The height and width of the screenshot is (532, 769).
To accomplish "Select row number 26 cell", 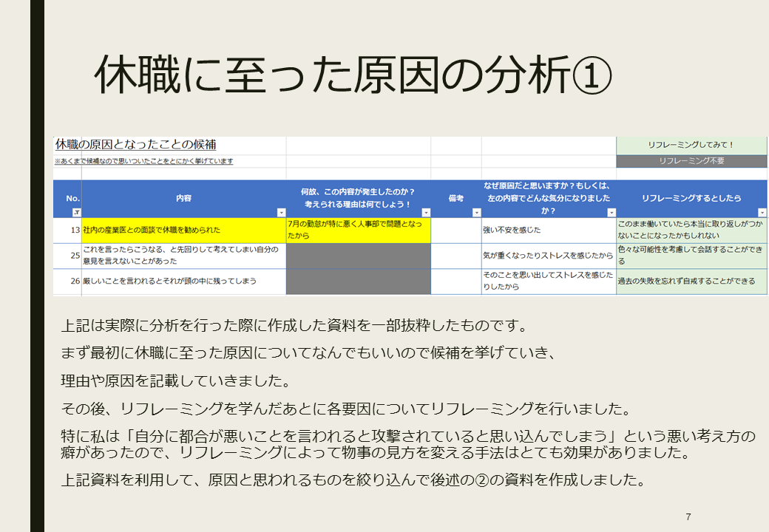I will pos(67,281).
